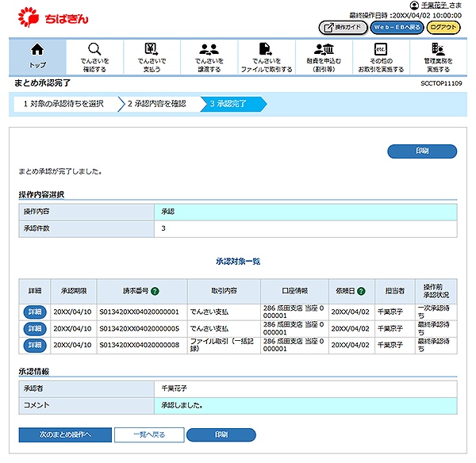The width and height of the screenshot is (476, 463).
Task: Click 一覧へ戻る button
Action: (x=150, y=434)
